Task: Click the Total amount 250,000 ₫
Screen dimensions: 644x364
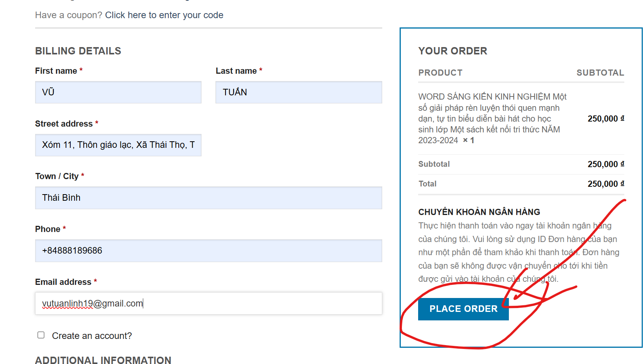Action: pos(606,184)
